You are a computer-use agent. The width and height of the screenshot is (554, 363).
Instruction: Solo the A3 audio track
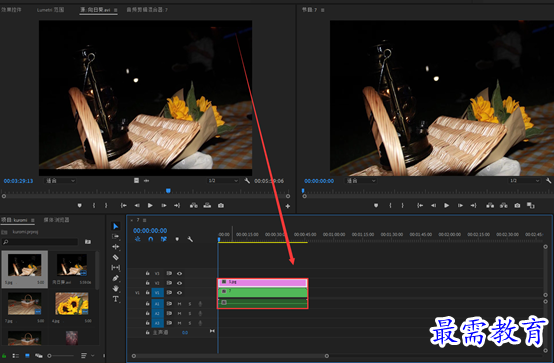pyautogui.click(x=190, y=323)
